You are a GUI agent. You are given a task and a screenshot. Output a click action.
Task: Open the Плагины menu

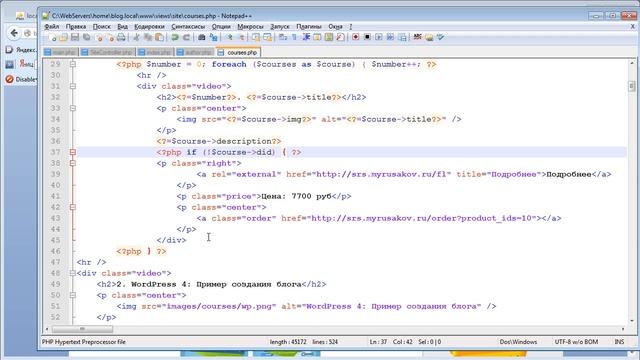[x=309, y=27]
